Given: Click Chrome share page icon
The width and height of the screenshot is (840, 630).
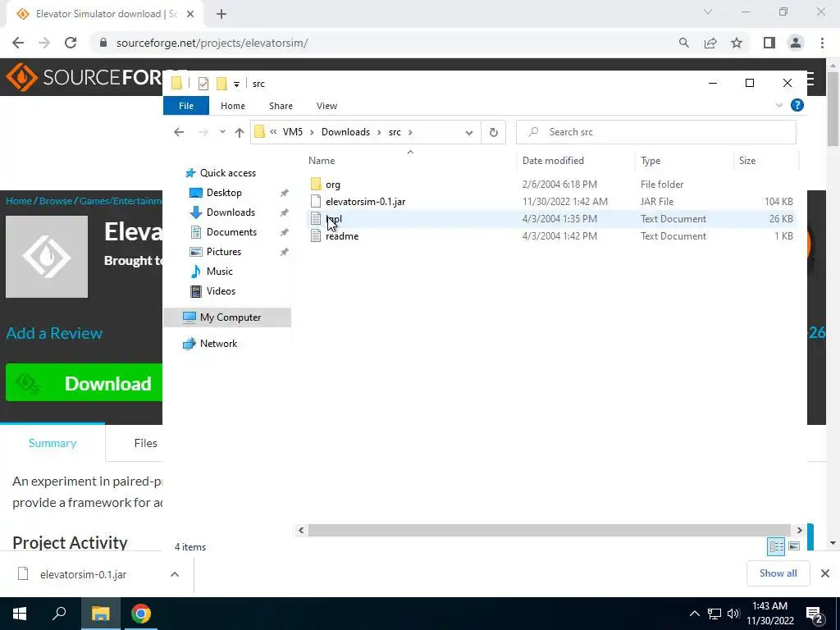Looking at the screenshot, I should tap(710, 43).
